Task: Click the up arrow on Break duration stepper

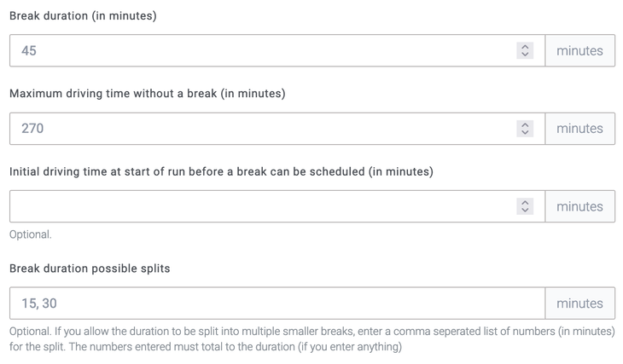Action: pyautogui.click(x=525, y=47)
